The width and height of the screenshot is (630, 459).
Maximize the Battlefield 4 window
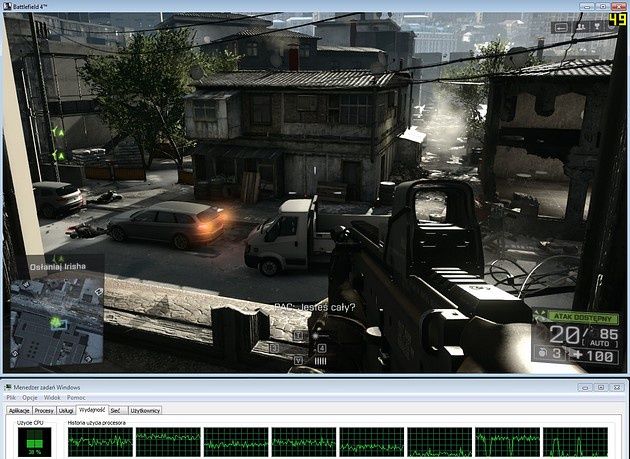[x=603, y=6]
